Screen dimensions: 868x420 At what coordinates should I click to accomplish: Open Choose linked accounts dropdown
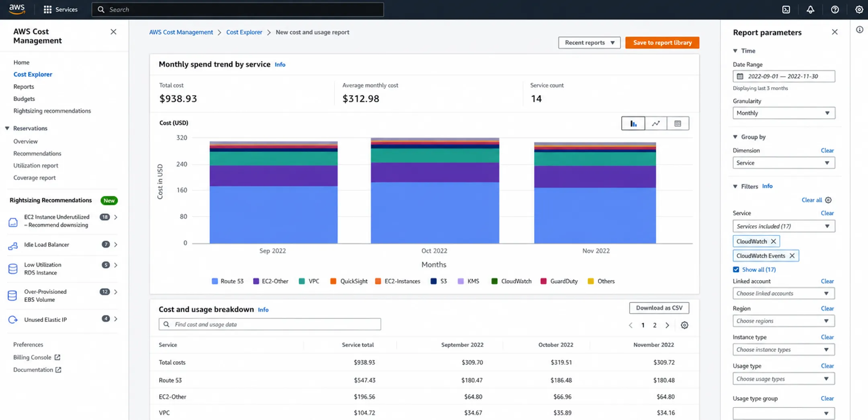[x=784, y=293]
